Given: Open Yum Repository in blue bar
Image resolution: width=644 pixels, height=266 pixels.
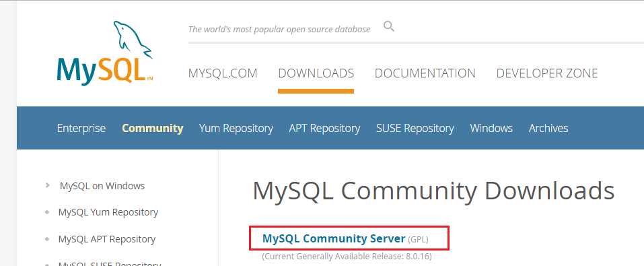Looking at the screenshot, I should coord(236,128).
